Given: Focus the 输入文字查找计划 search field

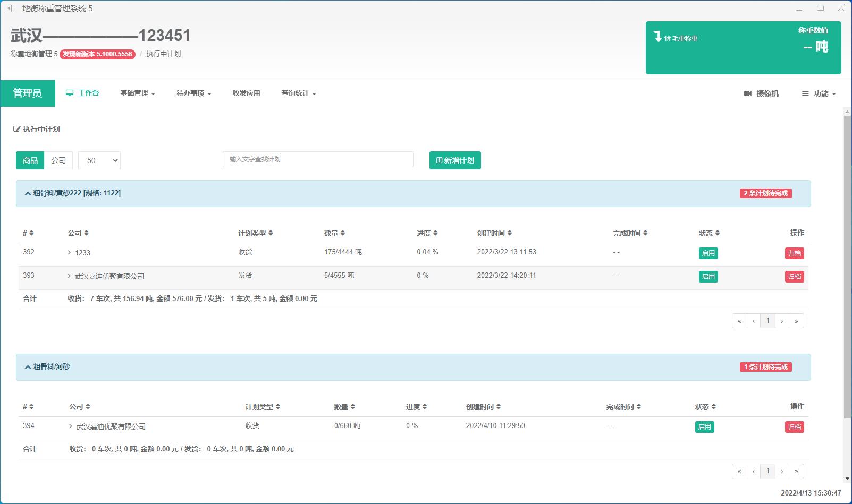Looking at the screenshot, I should [318, 159].
